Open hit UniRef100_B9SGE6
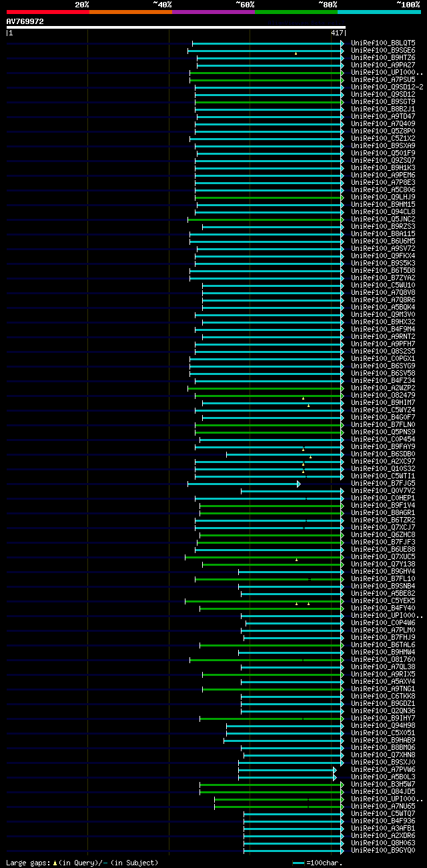The image size is (427, 868). click(x=383, y=50)
